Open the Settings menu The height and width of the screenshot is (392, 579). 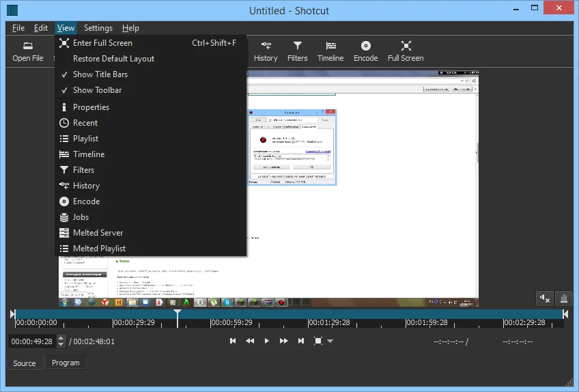[x=98, y=28]
